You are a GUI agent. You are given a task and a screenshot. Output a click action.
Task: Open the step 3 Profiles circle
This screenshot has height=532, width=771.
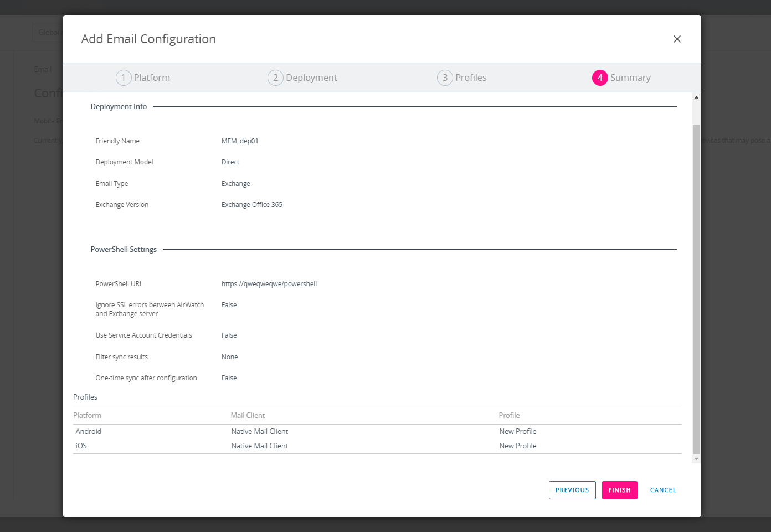pyautogui.click(x=445, y=78)
